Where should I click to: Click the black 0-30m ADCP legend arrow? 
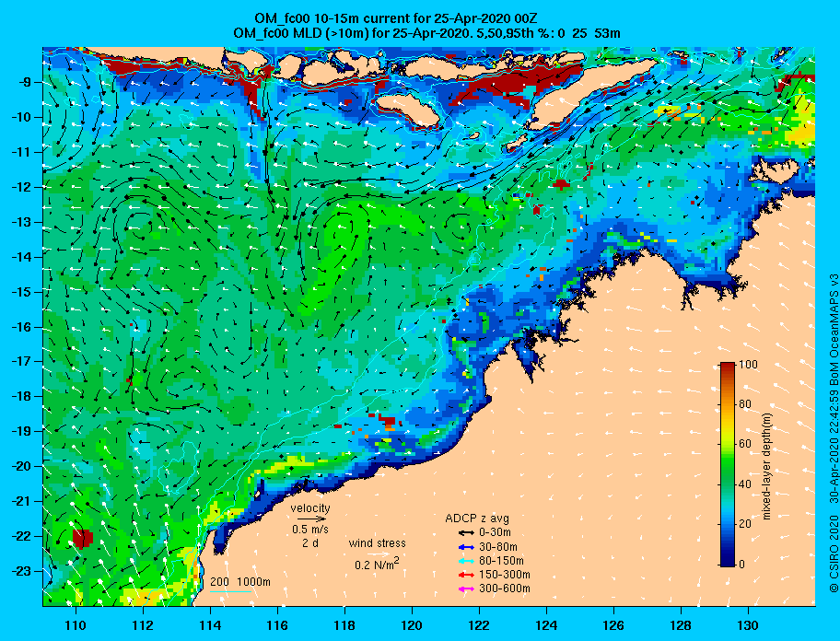[x=466, y=533]
